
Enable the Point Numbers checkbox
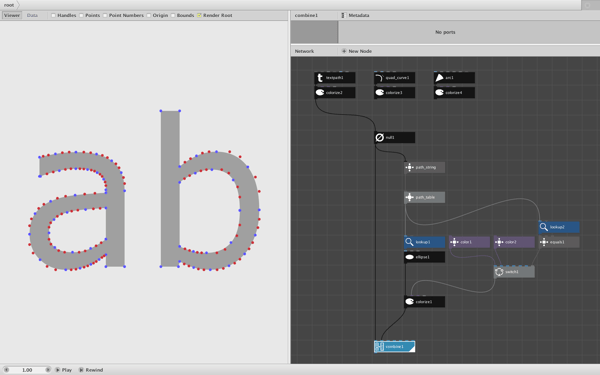click(105, 15)
